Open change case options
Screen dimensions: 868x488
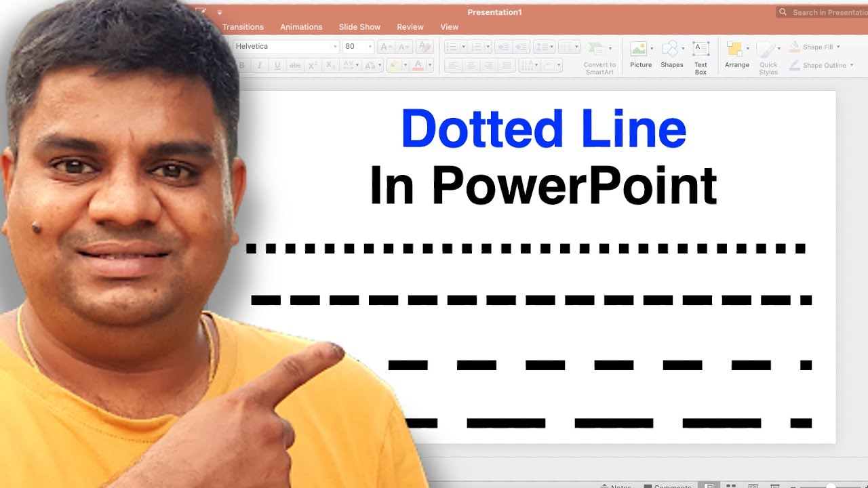pos(372,66)
